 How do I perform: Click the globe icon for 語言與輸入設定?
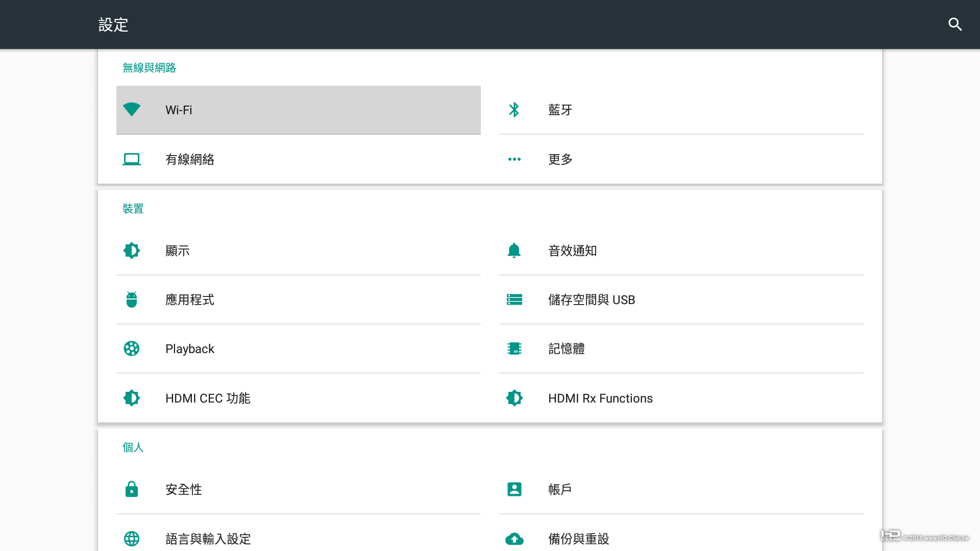pos(132,539)
